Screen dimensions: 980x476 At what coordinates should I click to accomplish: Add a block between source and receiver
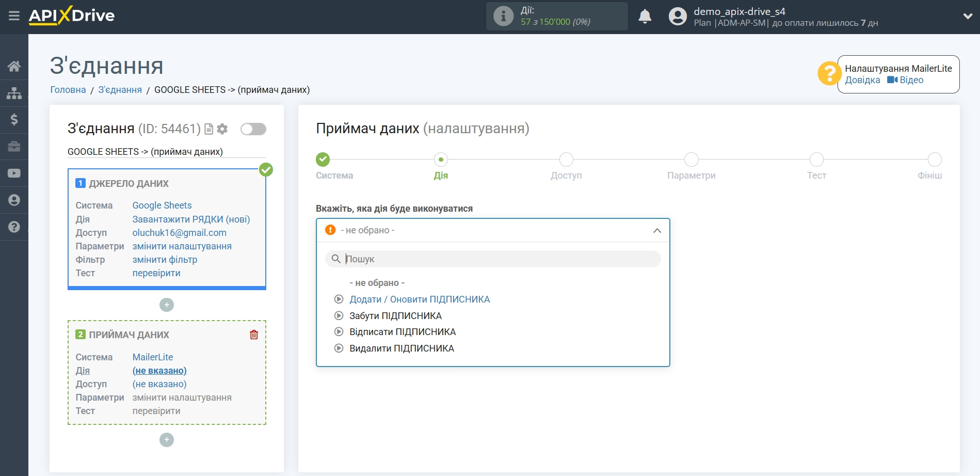coord(167,305)
